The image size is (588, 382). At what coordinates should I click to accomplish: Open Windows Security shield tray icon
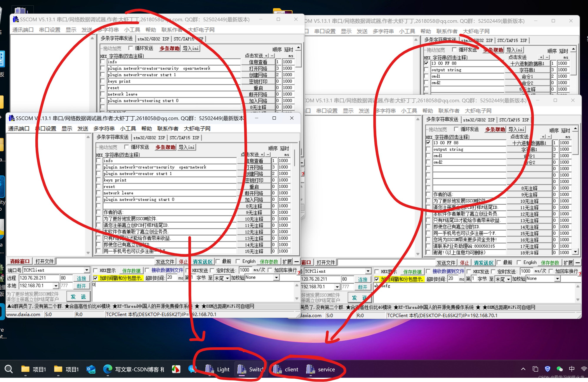[547, 369]
